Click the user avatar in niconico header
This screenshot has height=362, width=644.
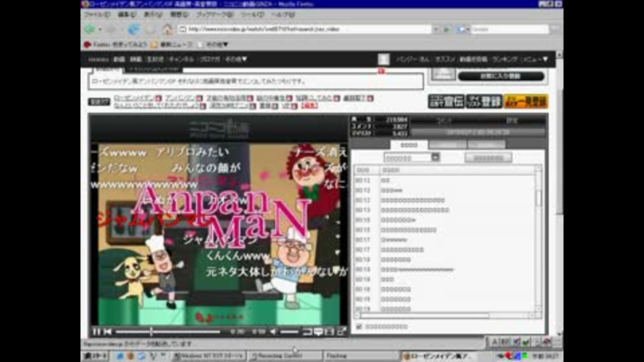pos(383,59)
